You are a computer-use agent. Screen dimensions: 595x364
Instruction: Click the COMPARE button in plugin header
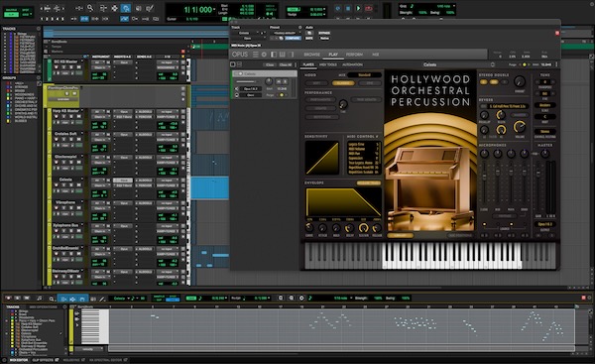[293, 39]
